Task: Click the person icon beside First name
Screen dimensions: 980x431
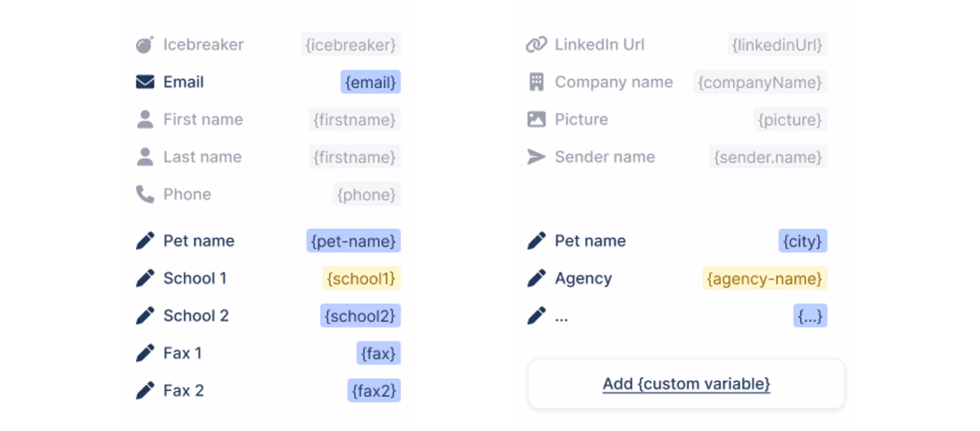Action: coord(145,119)
